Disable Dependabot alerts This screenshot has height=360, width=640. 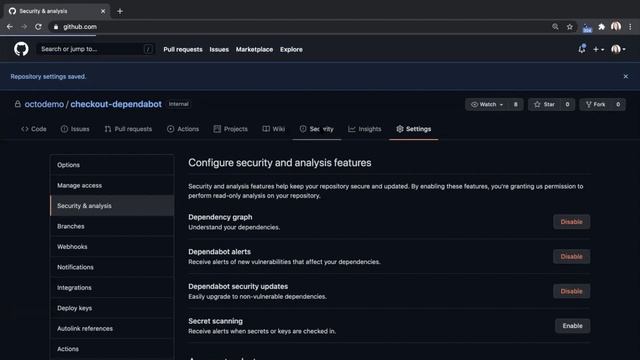pyautogui.click(x=571, y=256)
